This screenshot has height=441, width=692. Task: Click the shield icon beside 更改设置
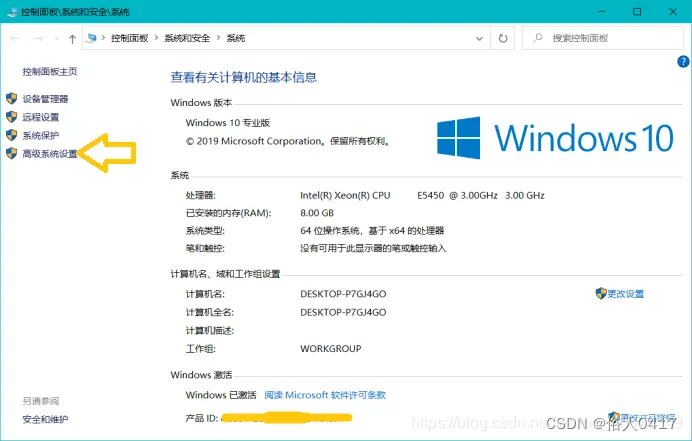click(x=601, y=293)
